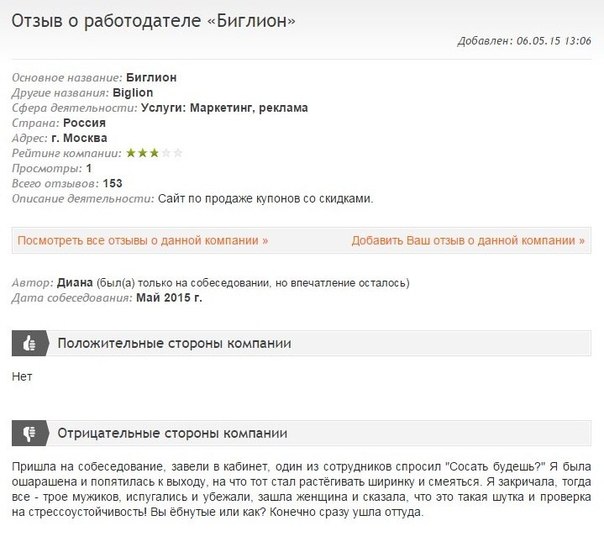The width and height of the screenshot is (604, 547).
Task: Click the second green rating star
Action: point(142,153)
